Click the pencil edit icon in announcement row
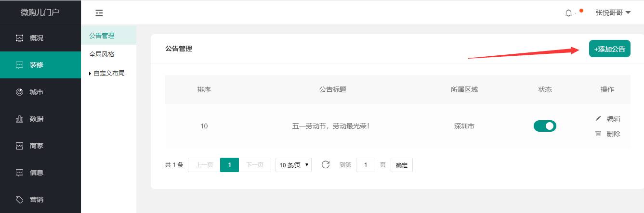Image resolution: width=644 pixels, height=213 pixels. (x=598, y=118)
